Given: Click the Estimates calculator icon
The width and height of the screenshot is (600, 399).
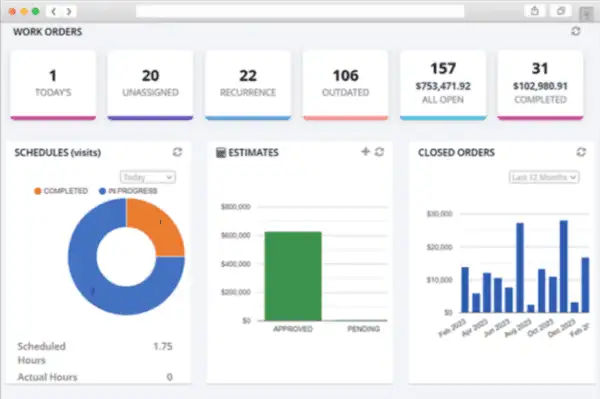Looking at the screenshot, I should tap(221, 153).
